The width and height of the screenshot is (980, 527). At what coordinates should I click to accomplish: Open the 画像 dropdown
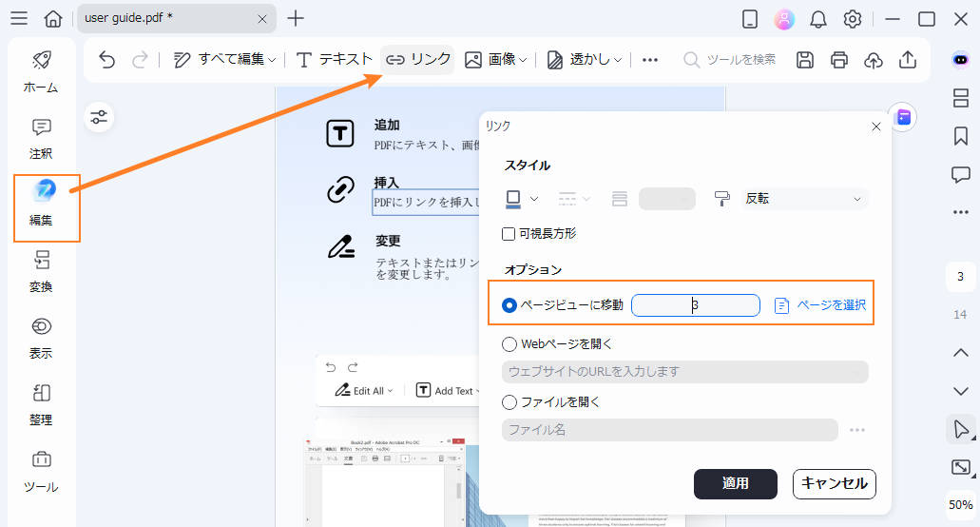tap(495, 59)
